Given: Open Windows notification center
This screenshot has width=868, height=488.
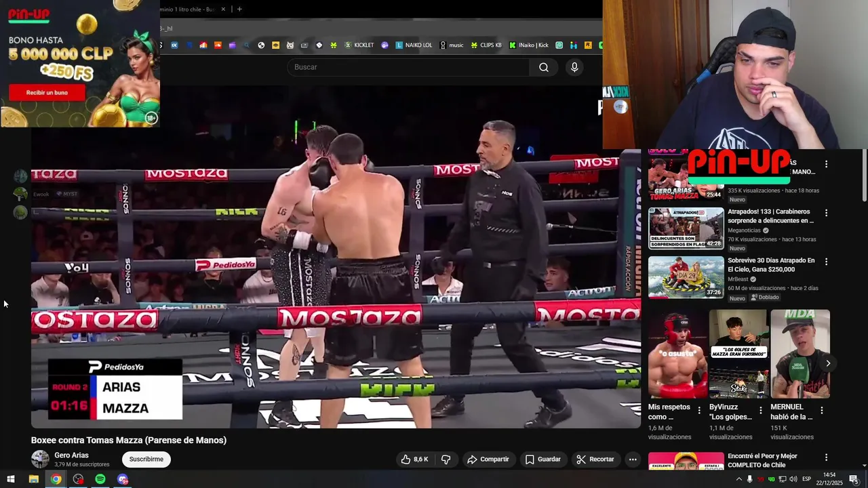Looking at the screenshot, I should (853, 479).
